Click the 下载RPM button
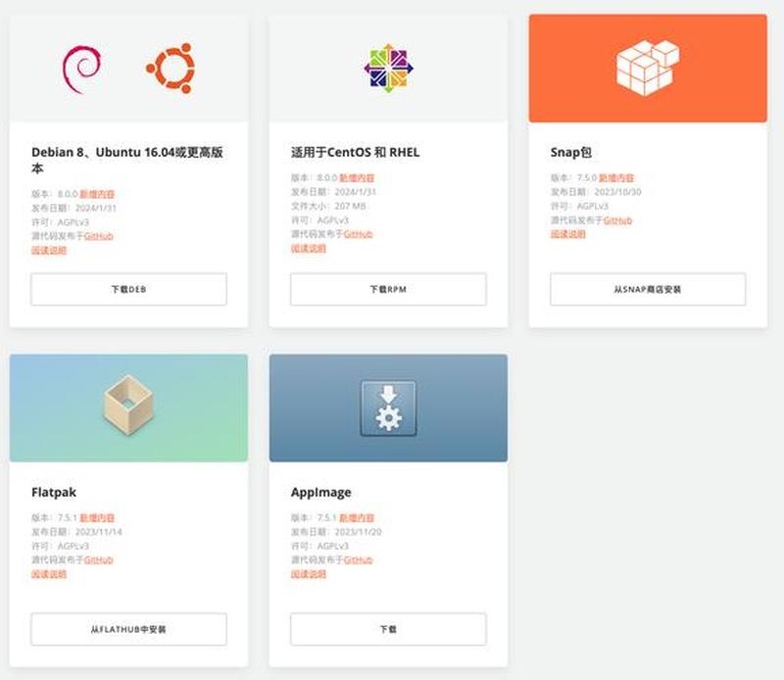784x680 pixels. coord(388,289)
